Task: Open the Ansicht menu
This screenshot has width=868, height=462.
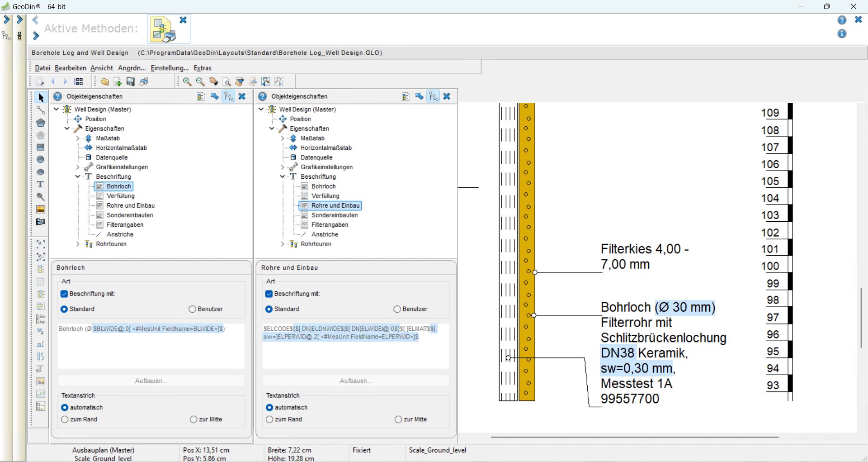Action: 102,68
